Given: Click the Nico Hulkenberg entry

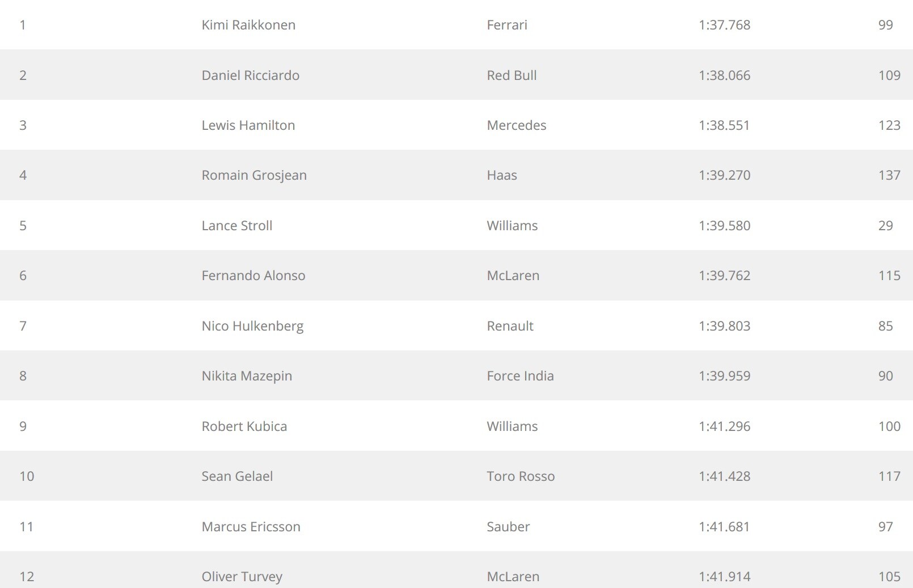Looking at the screenshot, I should click(x=253, y=326).
